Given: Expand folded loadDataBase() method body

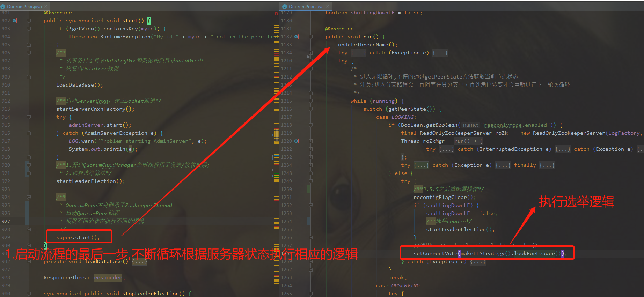Looking at the screenshot, I should coord(139,262).
